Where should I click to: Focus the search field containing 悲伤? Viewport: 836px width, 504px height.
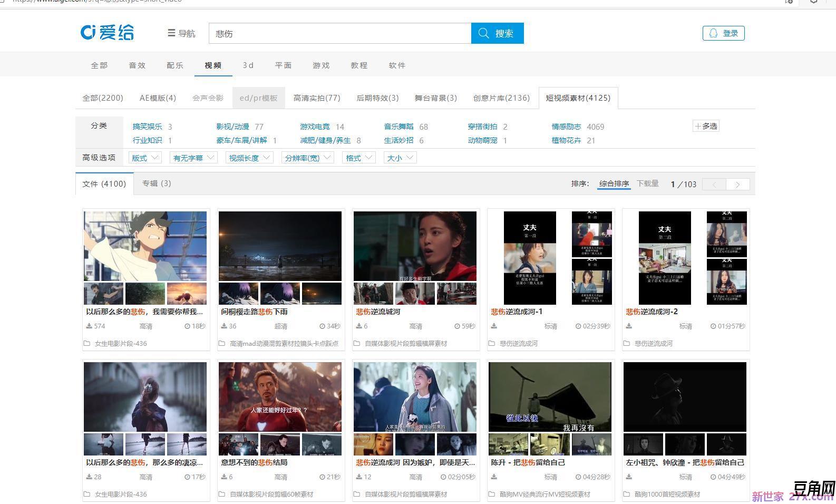tap(340, 33)
